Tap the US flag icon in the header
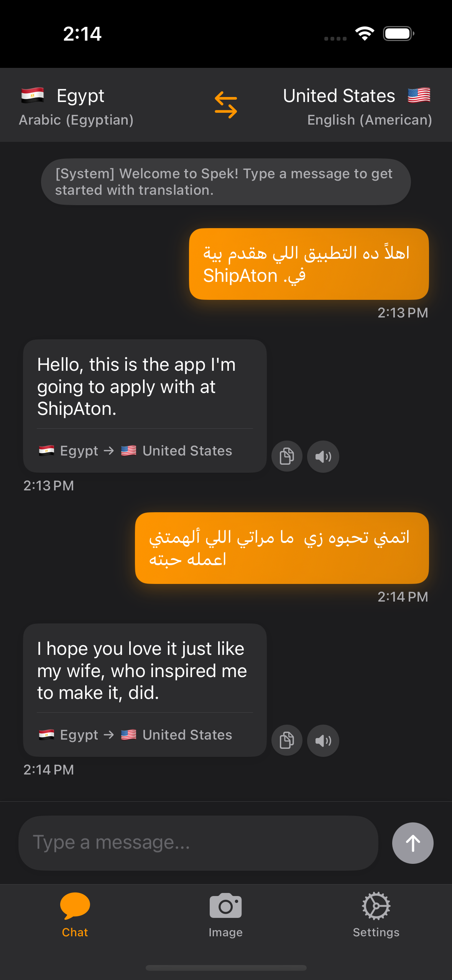Screen dimensions: 452x980 tap(419, 95)
